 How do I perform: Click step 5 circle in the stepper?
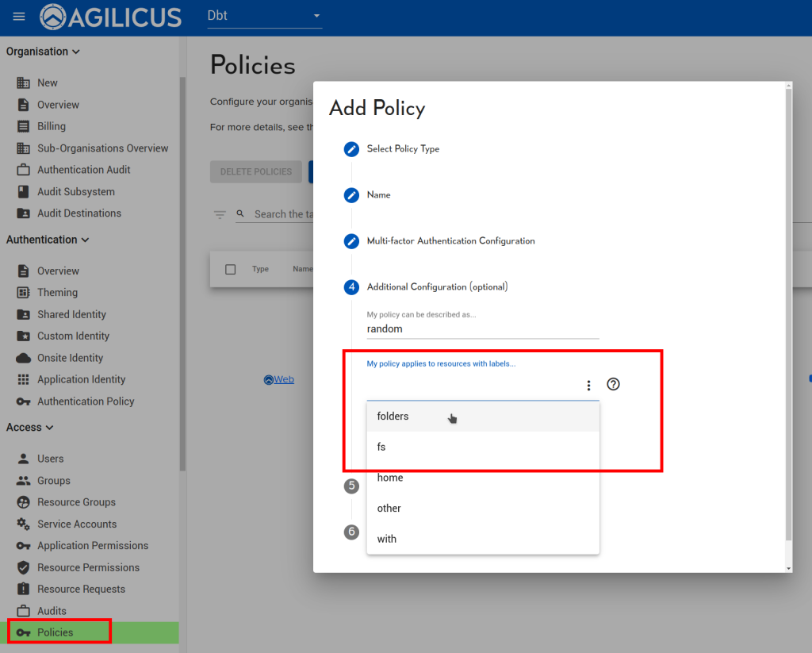click(x=351, y=486)
